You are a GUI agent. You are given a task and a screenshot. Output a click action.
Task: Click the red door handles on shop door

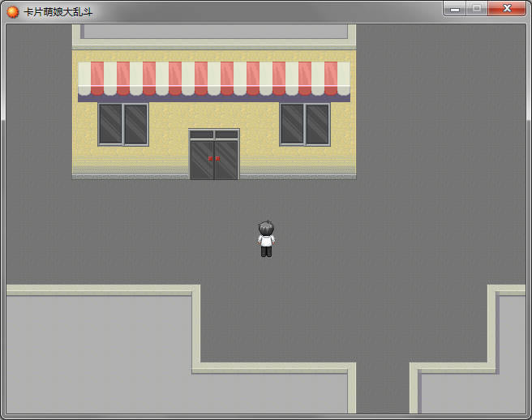(214, 158)
